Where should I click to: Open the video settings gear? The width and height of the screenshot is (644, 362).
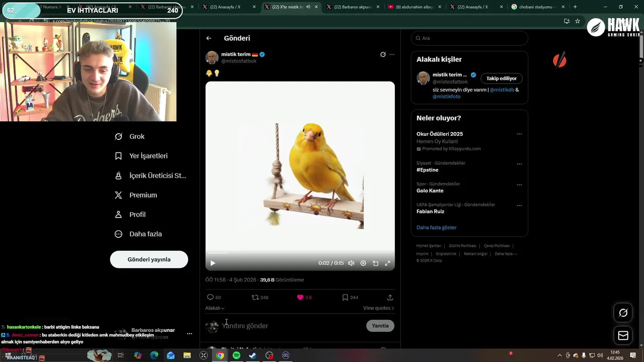(x=363, y=263)
